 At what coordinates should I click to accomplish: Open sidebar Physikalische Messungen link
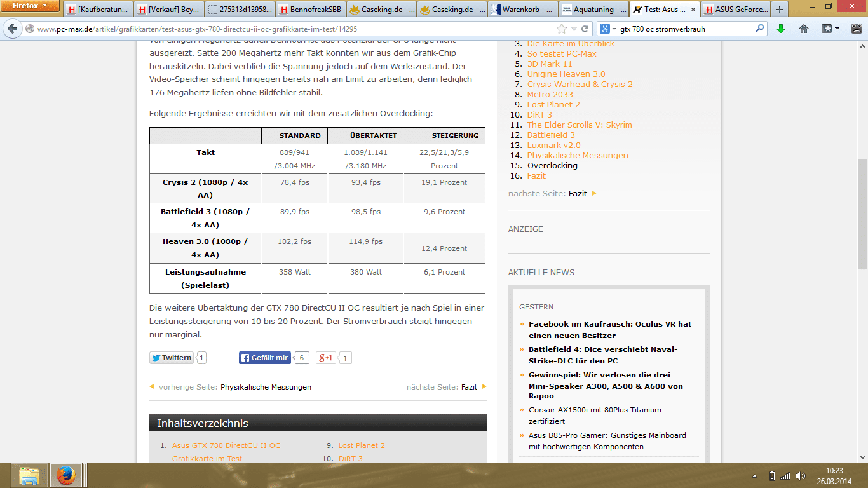point(578,155)
